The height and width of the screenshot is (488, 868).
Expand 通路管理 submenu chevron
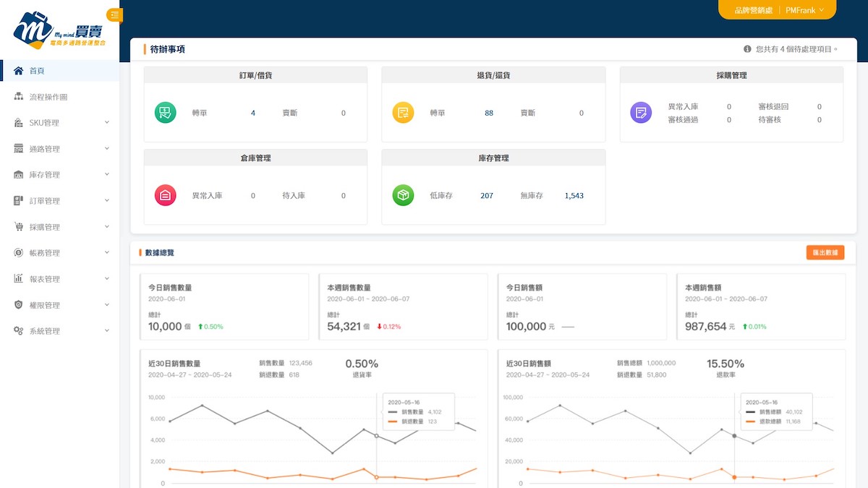(x=107, y=149)
